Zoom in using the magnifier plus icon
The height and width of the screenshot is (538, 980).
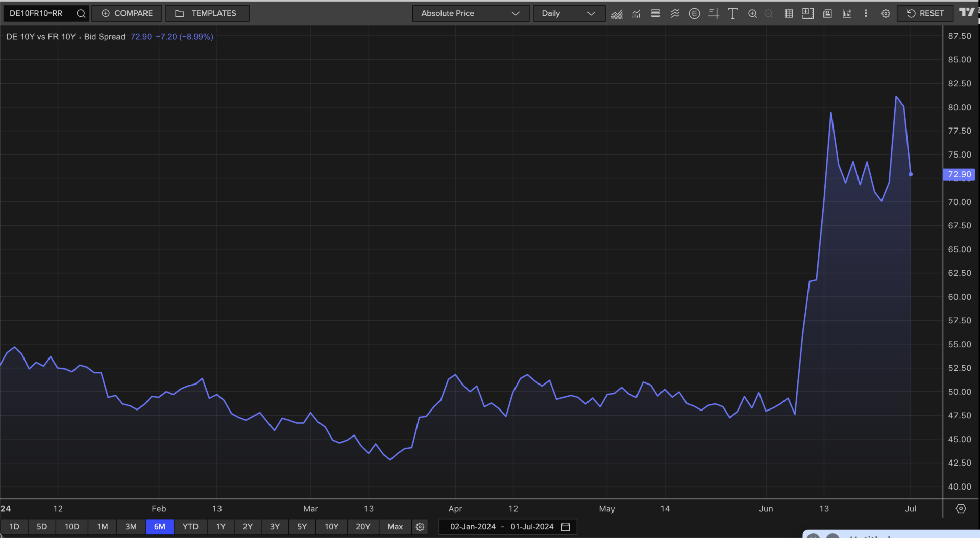pyautogui.click(x=752, y=14)
